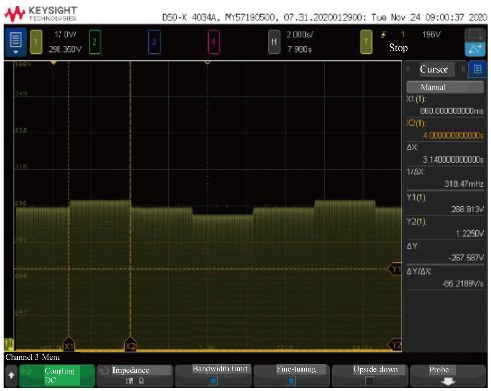Select the Y1 cursor marker handle
The image size is (491, 391).
point(395,269)
